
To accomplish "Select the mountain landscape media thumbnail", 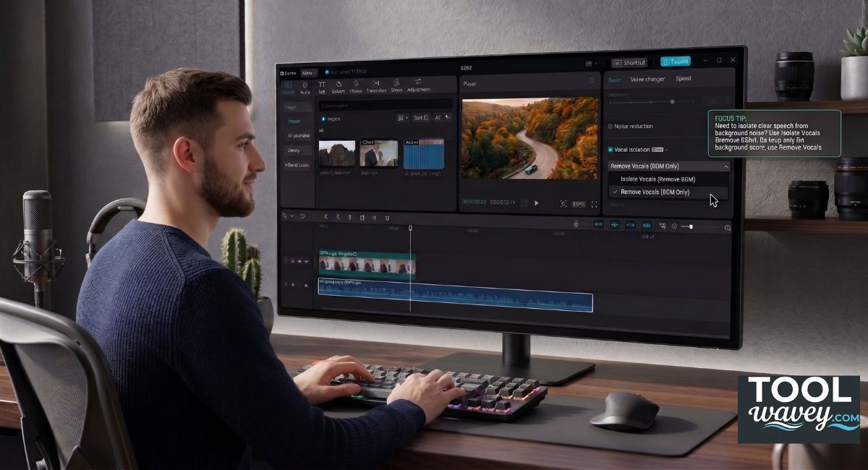I will tap(337, 154).
